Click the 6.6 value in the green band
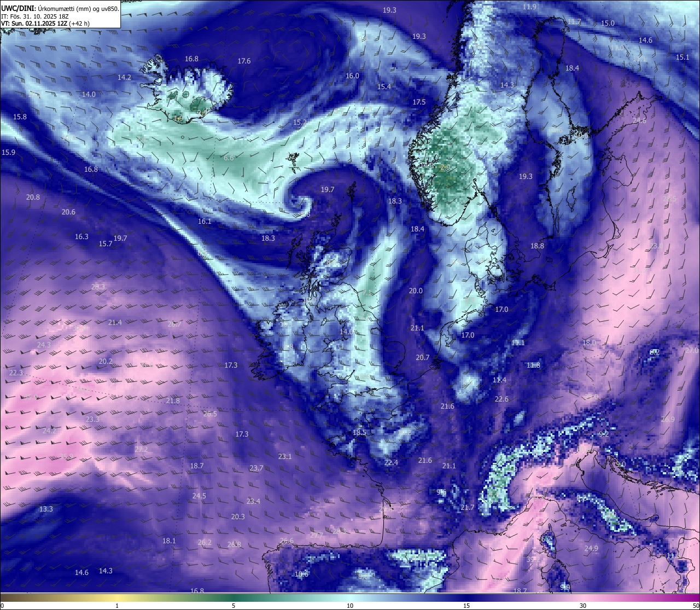 point(229,158)
